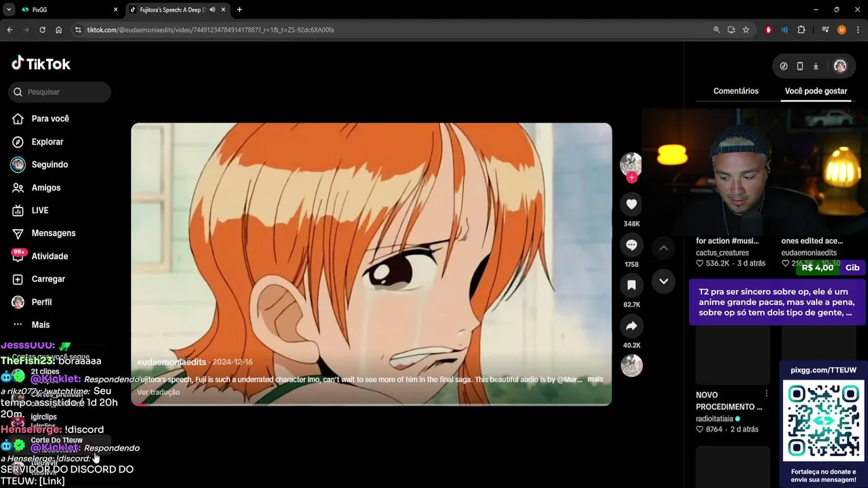
Task: Follow creator via red plus badge
Action: [631, 178]
